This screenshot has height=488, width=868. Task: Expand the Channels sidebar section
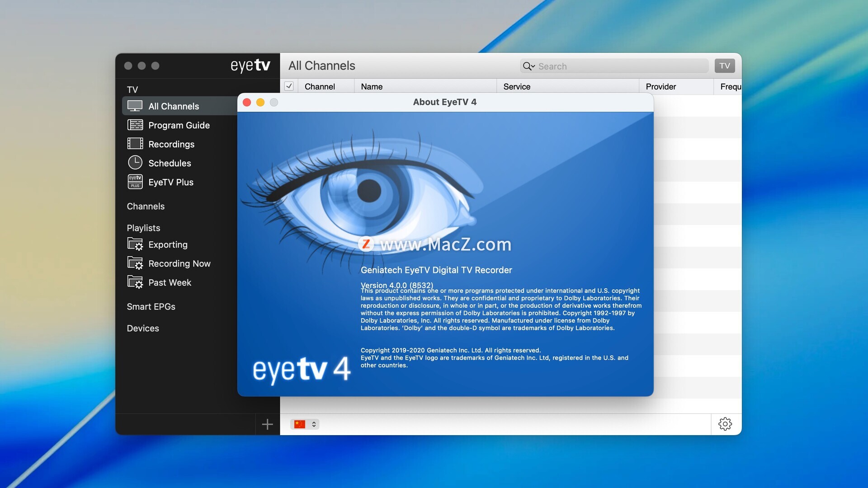(146, 206)
